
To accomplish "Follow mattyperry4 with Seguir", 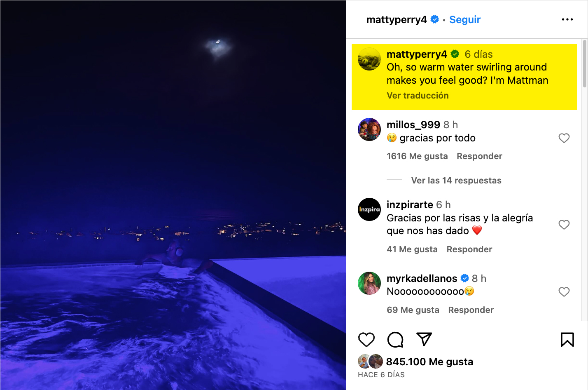I will coord(465,19).
